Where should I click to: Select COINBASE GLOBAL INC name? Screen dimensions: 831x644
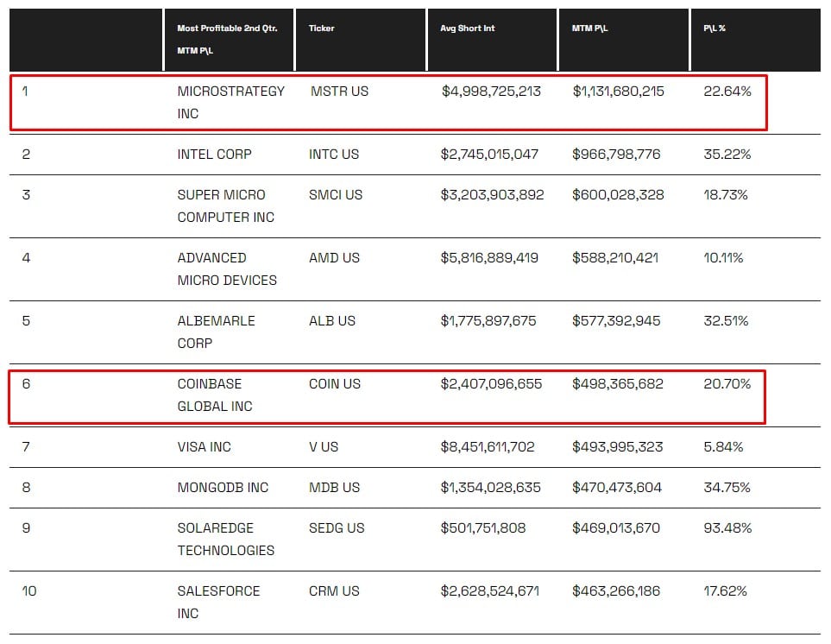pos(215,395)
